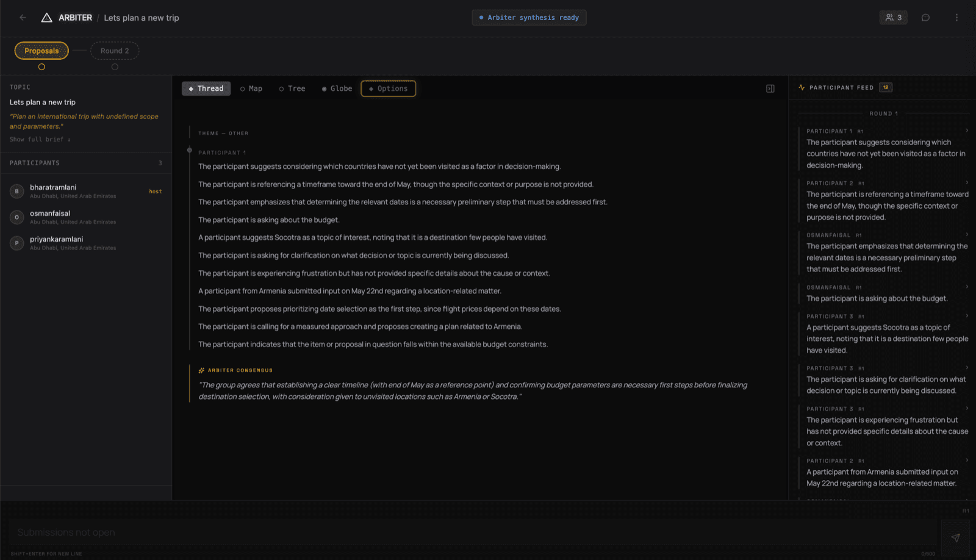976x560 pixels.
Task: Click priyankaramlani avatar P
Action: pyautogui.click(x=16, y=243)
